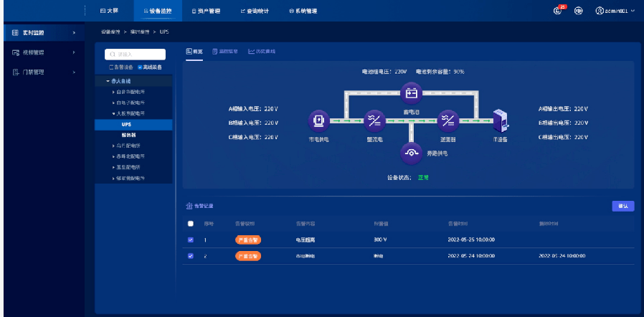Click the monitoring info document icon

[215, 52]
